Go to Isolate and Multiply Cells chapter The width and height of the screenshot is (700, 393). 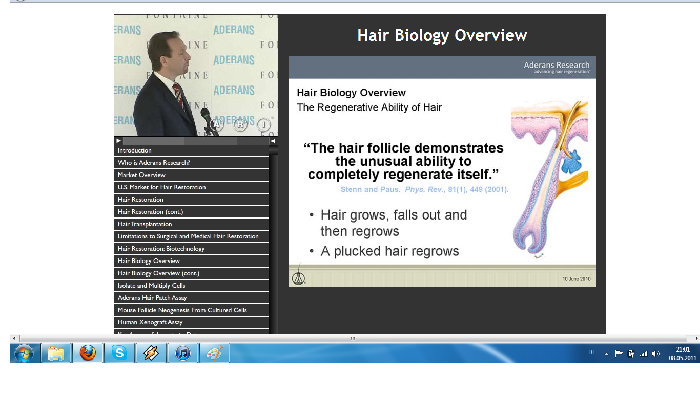point(192,285)
